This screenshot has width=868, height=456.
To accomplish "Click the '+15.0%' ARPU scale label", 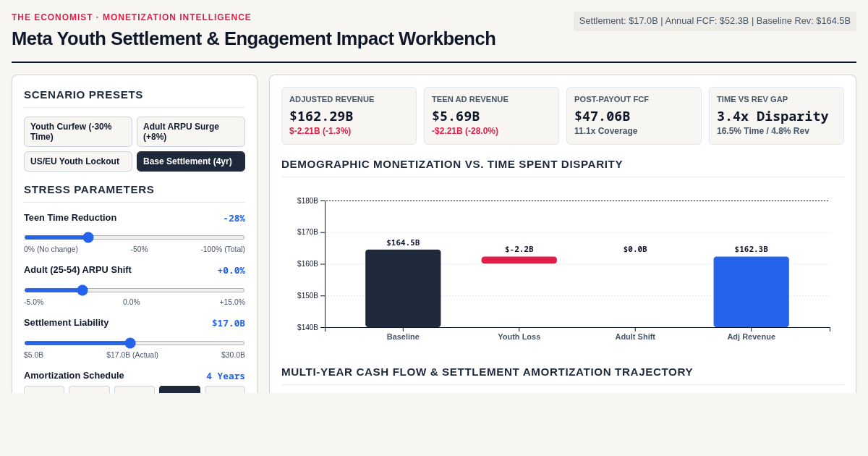I will click(232, 302).
